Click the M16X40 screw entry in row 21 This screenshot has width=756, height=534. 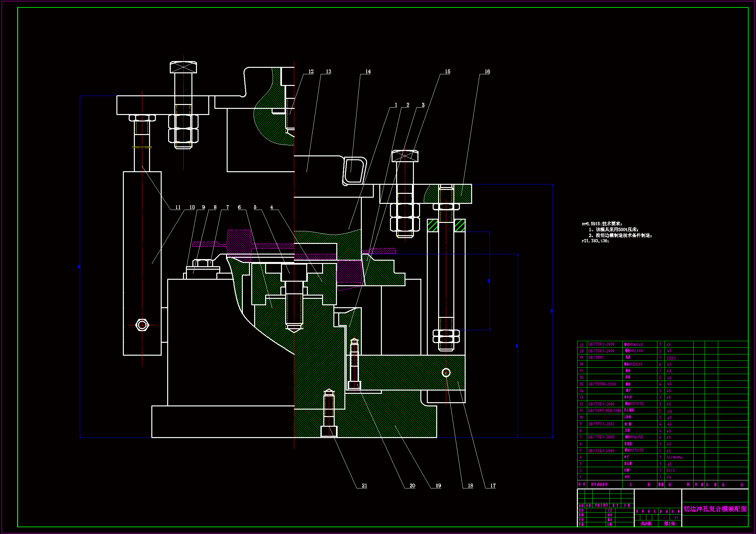633,344
